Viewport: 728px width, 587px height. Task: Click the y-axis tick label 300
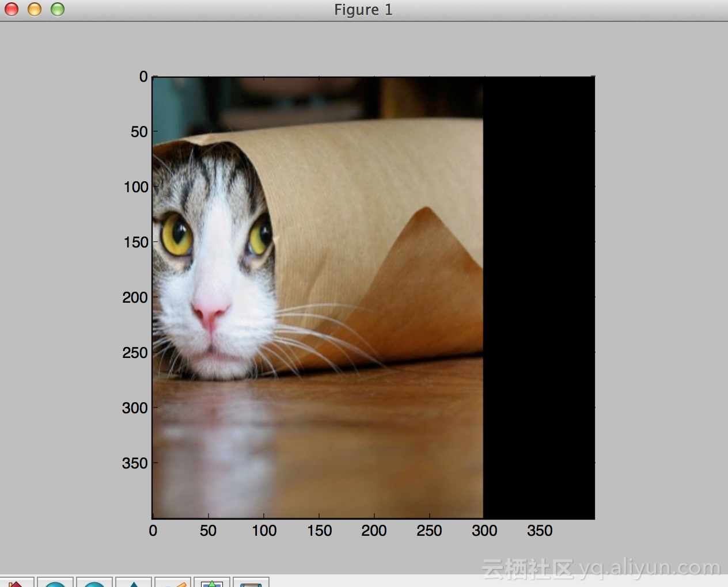point(135,408)
